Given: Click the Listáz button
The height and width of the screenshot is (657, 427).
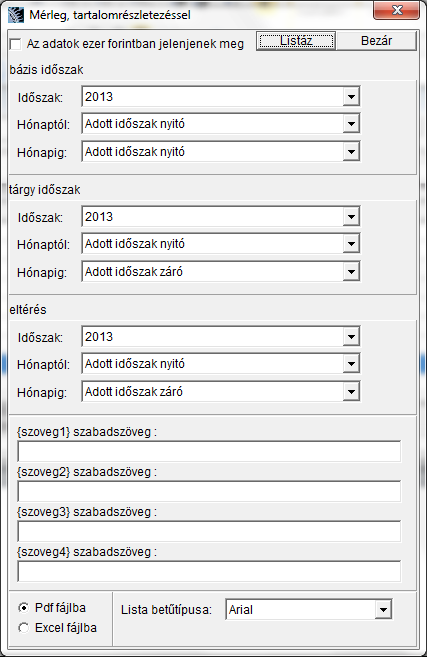Looking at the screenshot, I should pos(296,41).
